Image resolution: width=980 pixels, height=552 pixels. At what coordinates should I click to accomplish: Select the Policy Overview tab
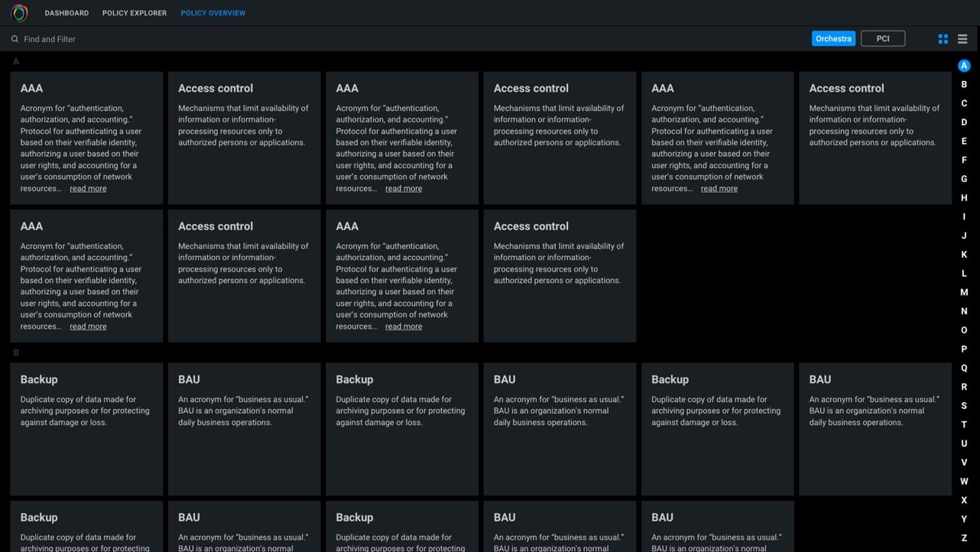click(213, 13)
